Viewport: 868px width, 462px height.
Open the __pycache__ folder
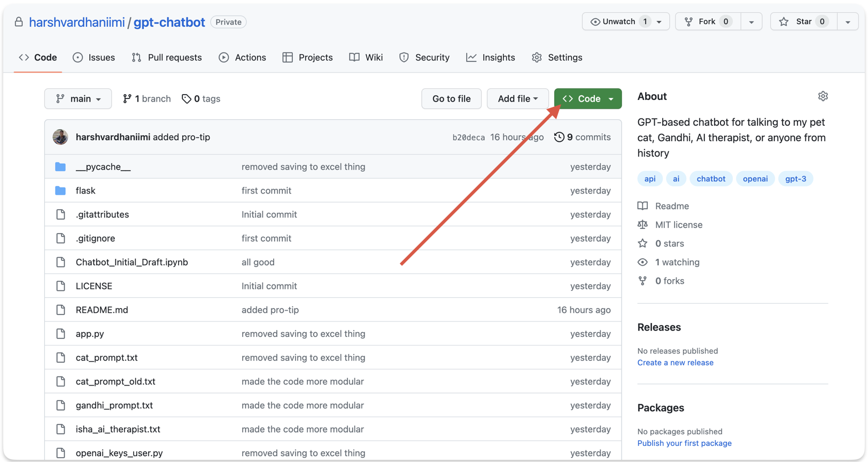(103, 167)
